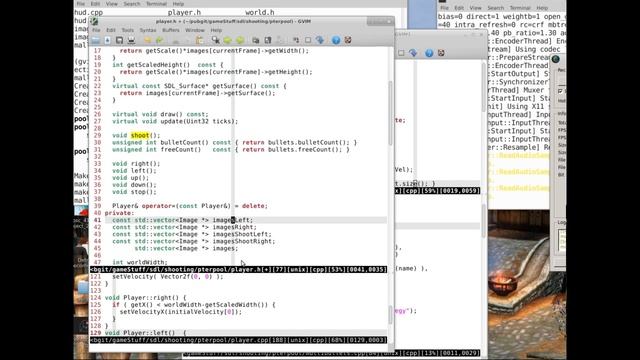
Task: Click 'void stop();' on line 37
Action: (134, 192)
